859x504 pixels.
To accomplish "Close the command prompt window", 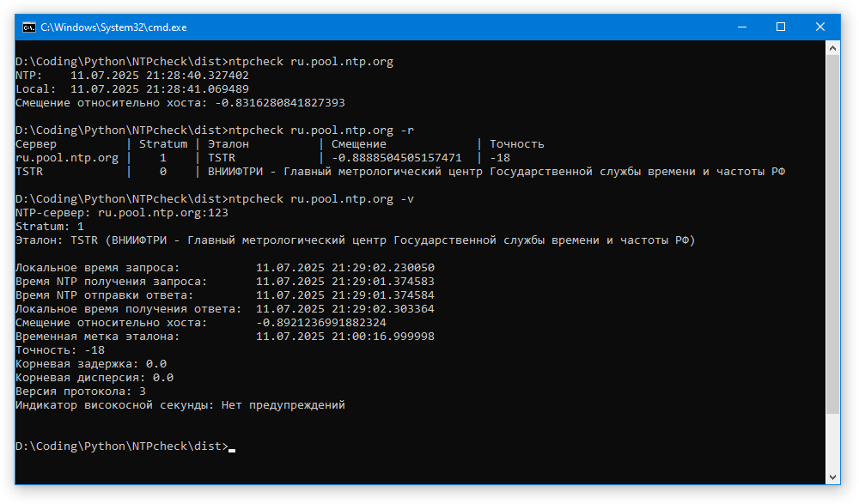I will (820, 27).
